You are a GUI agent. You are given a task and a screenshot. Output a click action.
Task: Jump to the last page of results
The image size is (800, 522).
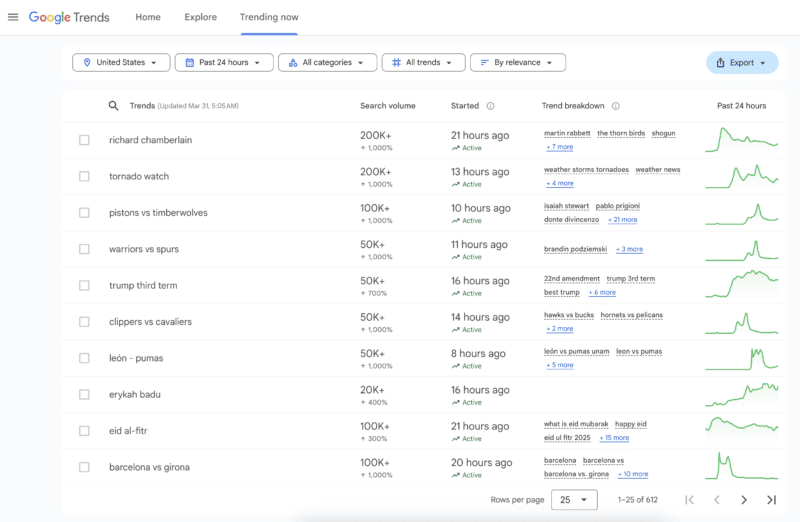click(771, 500)
